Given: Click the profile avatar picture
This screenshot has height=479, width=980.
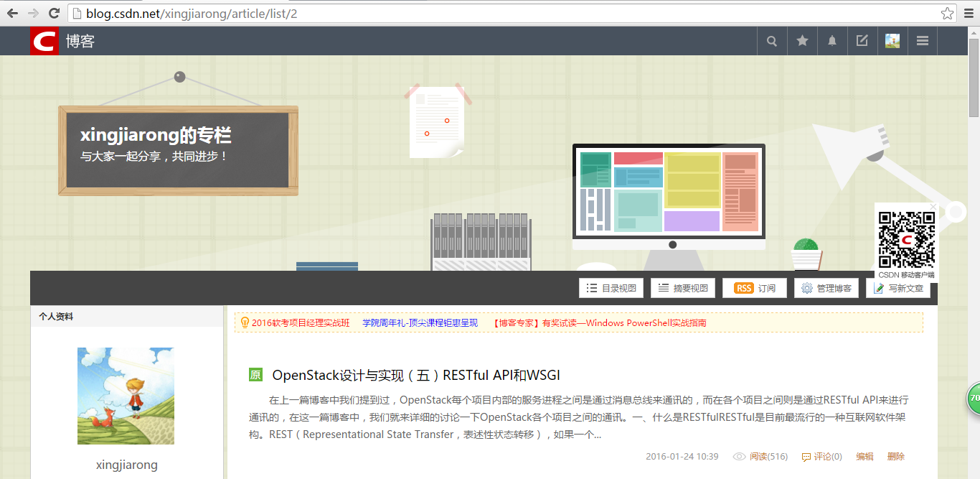Looking at the screenshot, I should click(x=126, y=396).
